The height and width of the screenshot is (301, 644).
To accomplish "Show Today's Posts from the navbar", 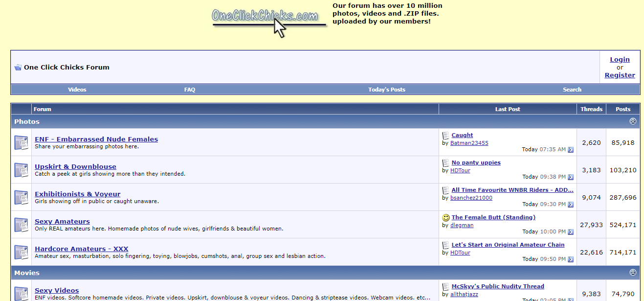I will point(386,90).
